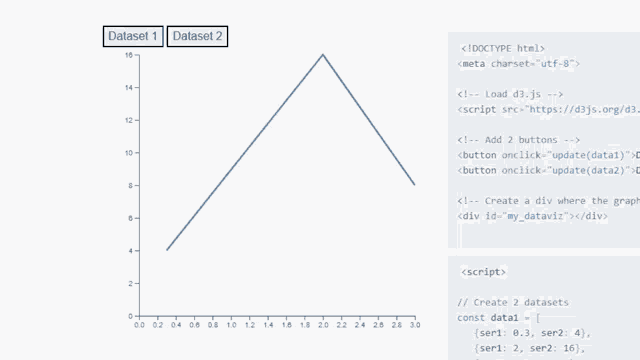Click the y-axis tick label 8

tap(131, 185)
